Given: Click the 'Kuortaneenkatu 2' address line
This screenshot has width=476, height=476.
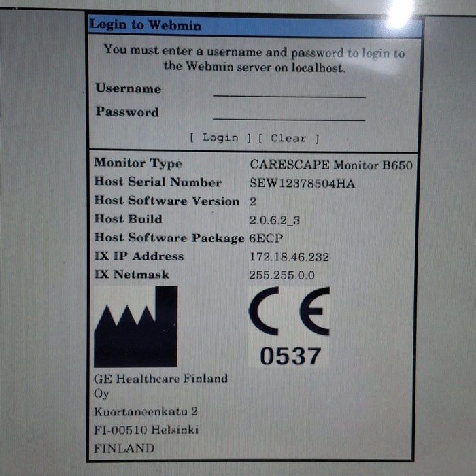Looking at the screenshot, I should tap(146, 411).
